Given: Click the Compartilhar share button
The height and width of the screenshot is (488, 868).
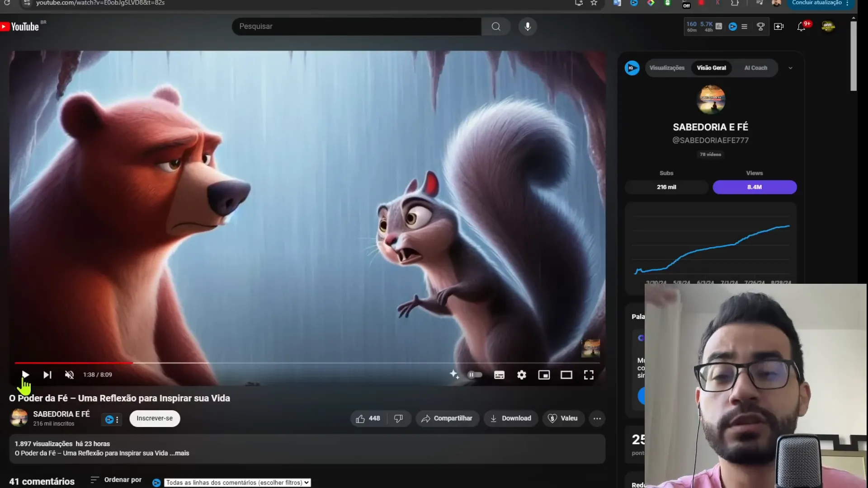Looking at the screenshot, I should point(447,418).
